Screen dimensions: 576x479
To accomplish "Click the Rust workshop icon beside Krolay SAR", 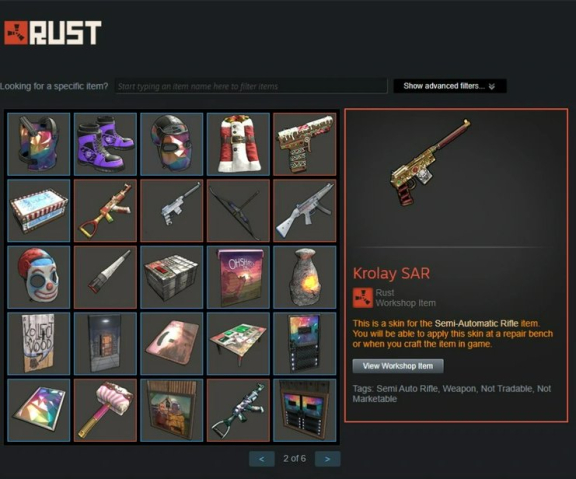I will (x=363, y=298).
